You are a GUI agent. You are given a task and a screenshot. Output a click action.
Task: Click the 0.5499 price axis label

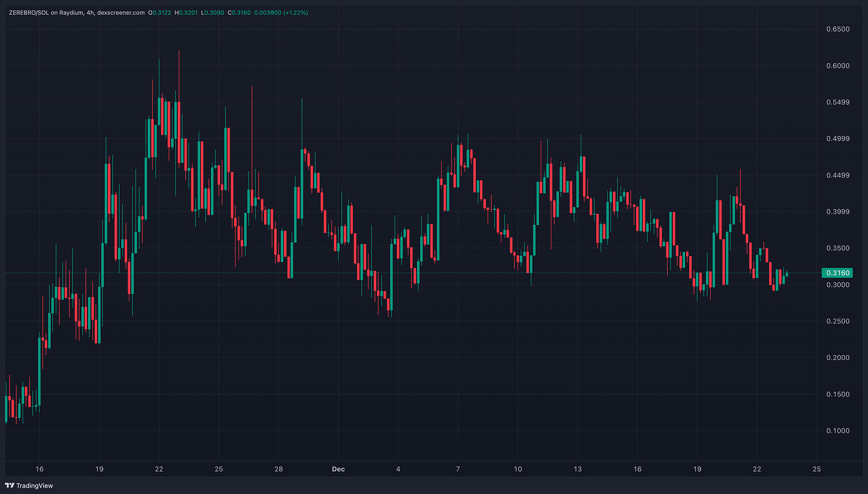click(x=838, y=102)
